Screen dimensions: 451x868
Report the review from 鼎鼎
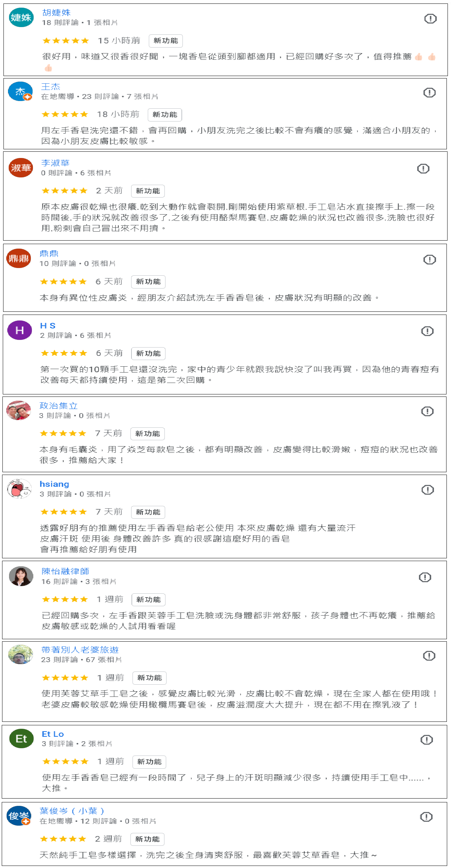coord(429,259)
